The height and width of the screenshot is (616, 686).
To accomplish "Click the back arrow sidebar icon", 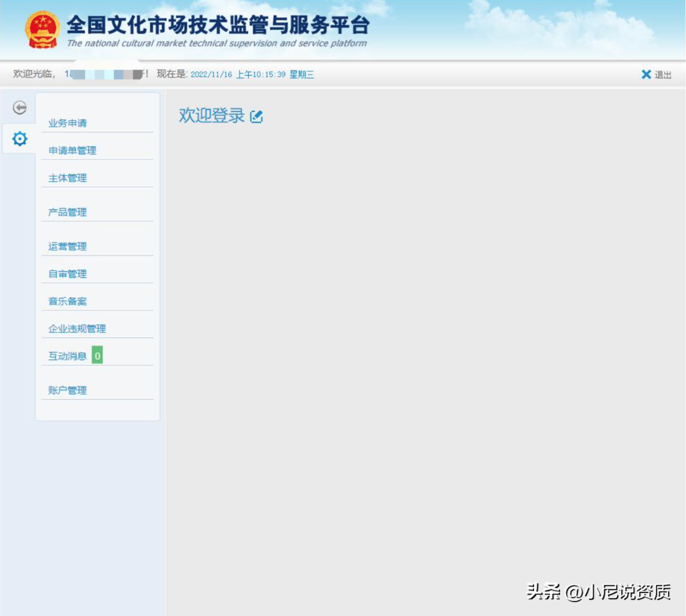I will point(19,108).
